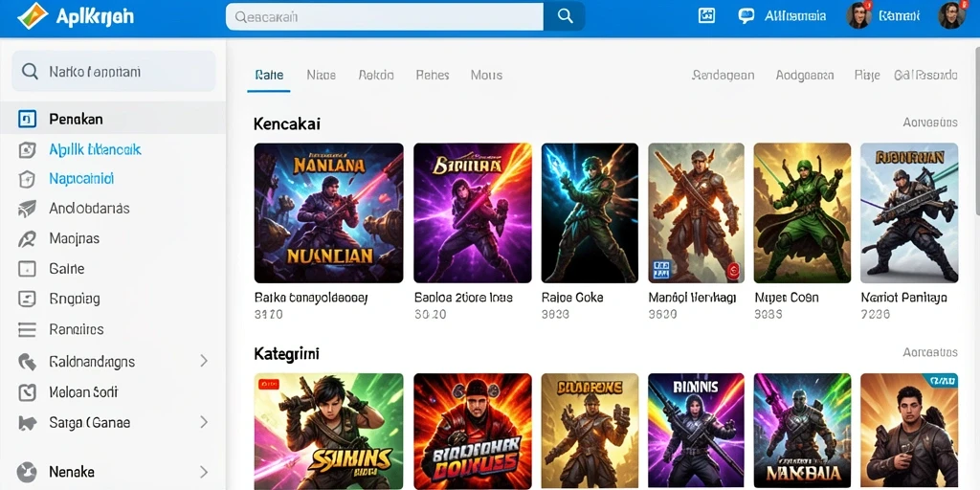Open the Kamant account link
980x490 pixels.
click(x=899, y=16)
